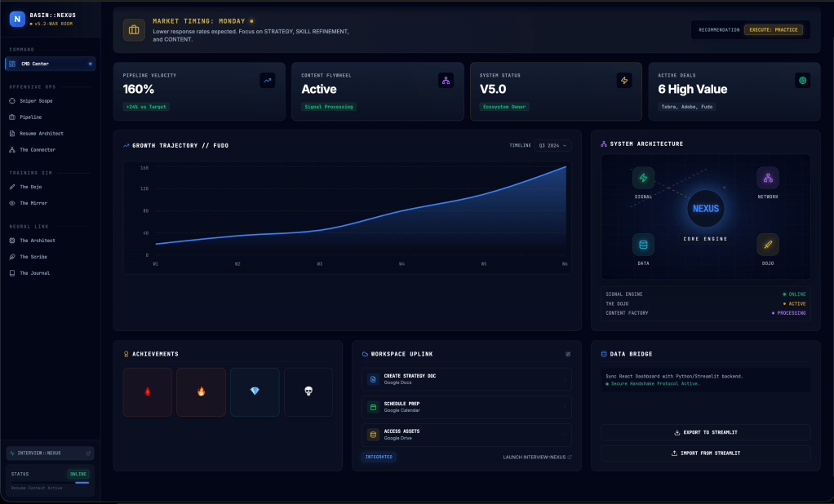Click the System Status lightning bolt icon

pyautogui.click(x=624, y=80)
